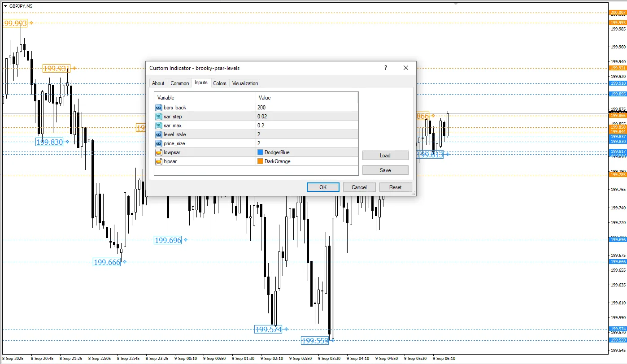Select the hipsar variable name
627x364 pixels.
tap(171, 161)
